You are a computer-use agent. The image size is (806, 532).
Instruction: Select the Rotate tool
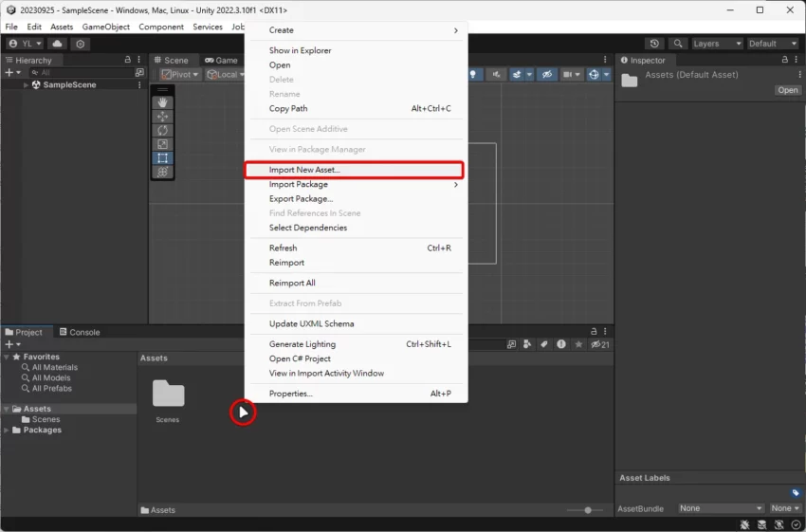click(x=162, y=131)
